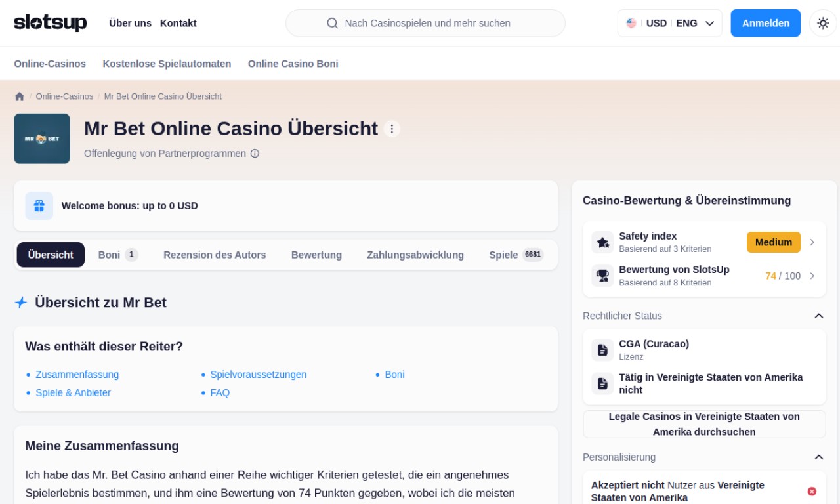Open the three-dot menu beside the title
840x504 pixels.
392,129
